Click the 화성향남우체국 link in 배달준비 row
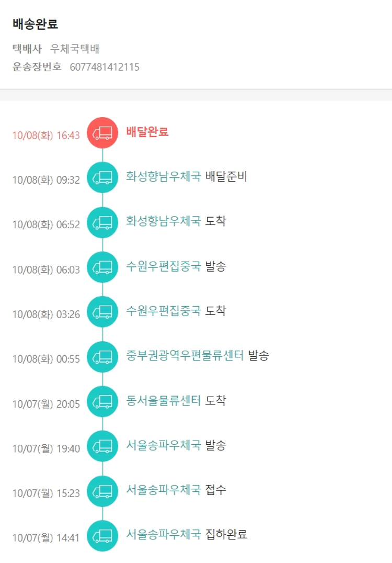392x563 pixels. tap(163, 176)
